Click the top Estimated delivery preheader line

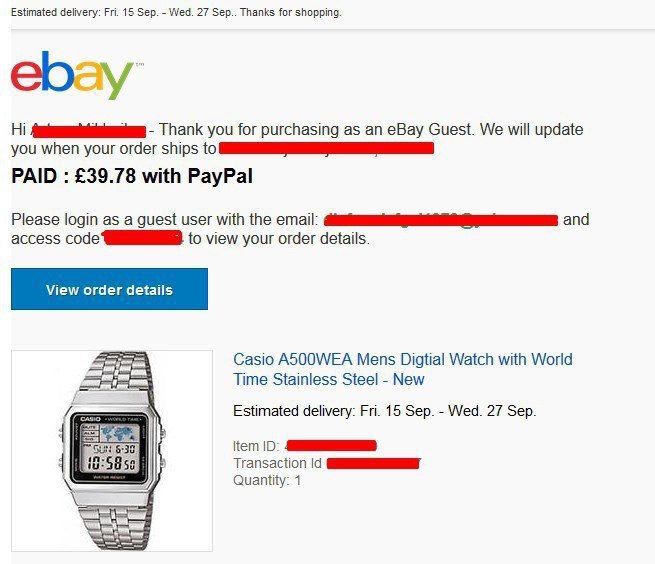(176, 13)
